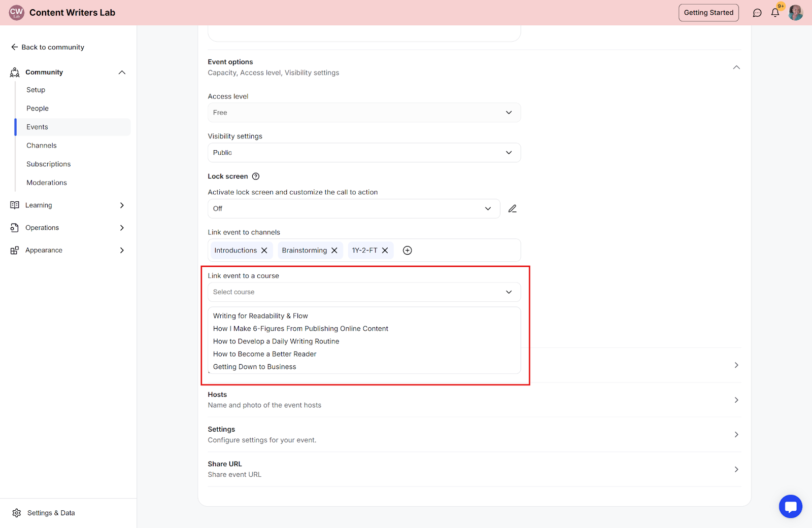Open the user profile avatar
Screen dimensions: 812x528
795,13
